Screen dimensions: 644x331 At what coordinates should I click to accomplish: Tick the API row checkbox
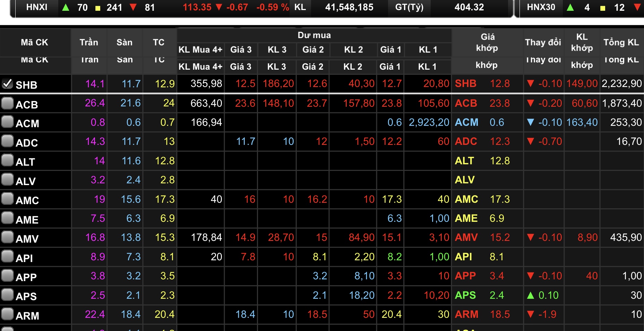point(7,256)
